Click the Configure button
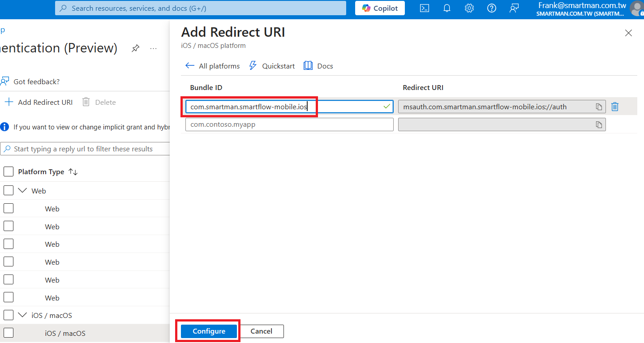Viewport: 644px width, 343px height. click(209, 331)
